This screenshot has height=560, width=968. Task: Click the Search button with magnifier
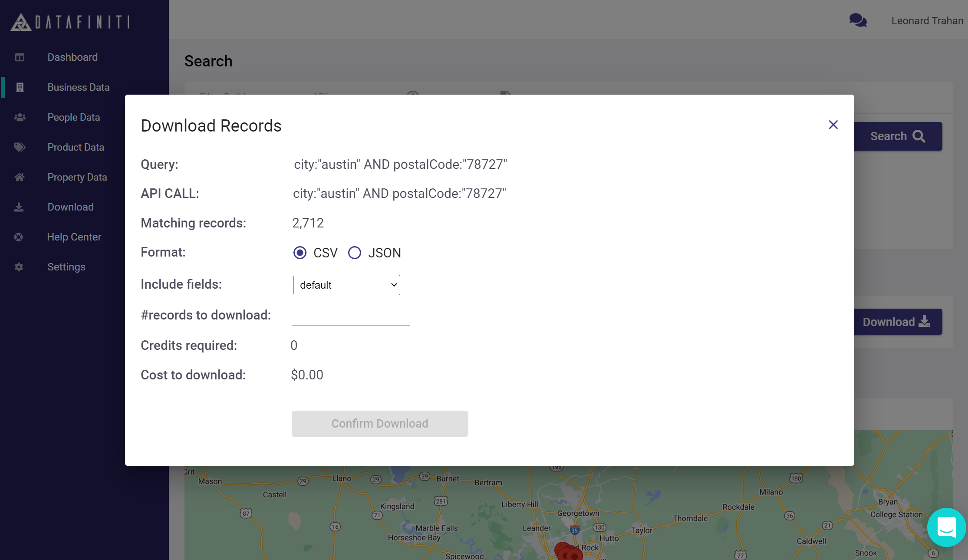coord(897,136)
